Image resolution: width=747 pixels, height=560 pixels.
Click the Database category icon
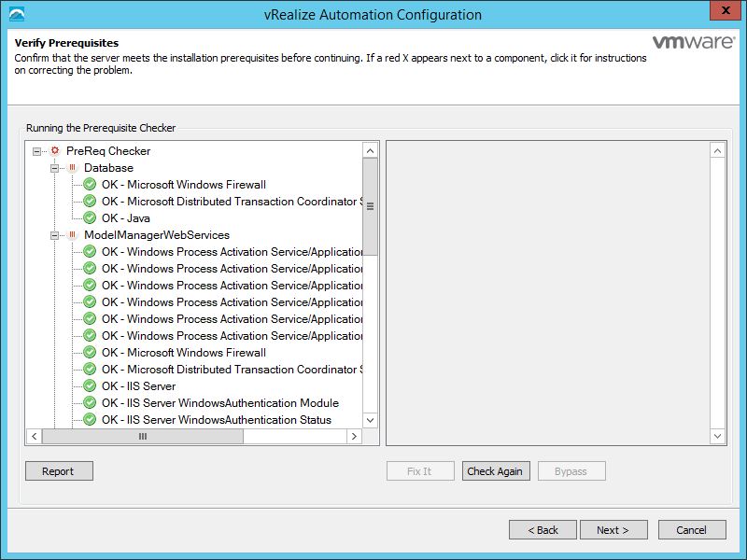[73, 168]
